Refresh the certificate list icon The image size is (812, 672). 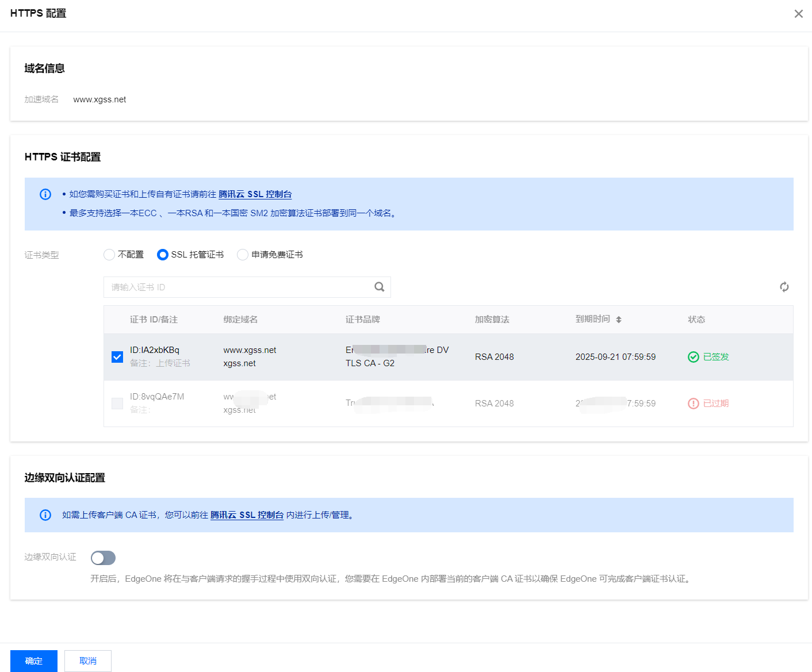[784, 287]
